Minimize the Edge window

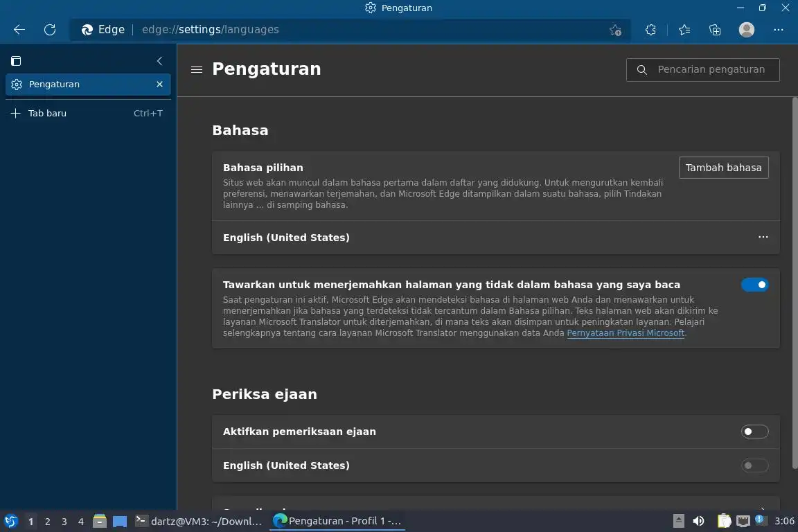[x=740, y=8]
